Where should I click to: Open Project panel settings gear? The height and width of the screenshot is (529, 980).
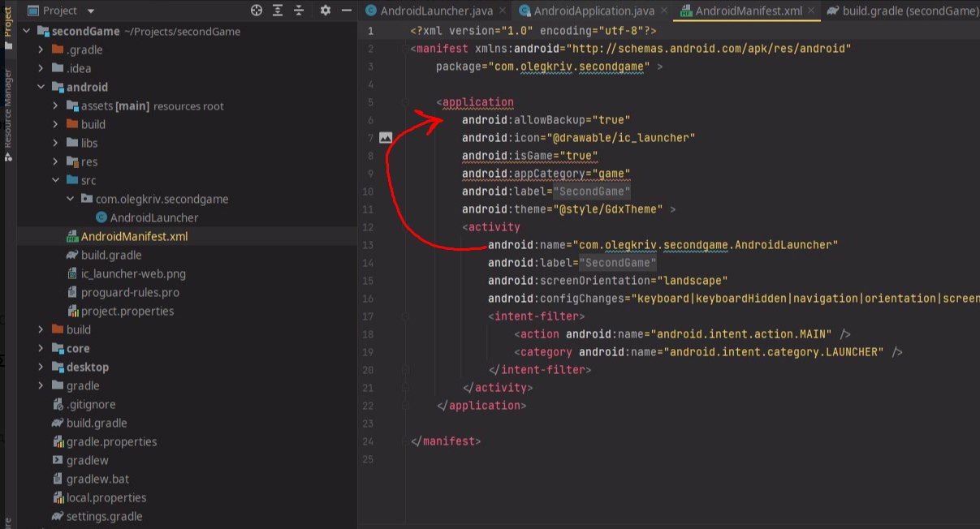[x=326, y=11]
